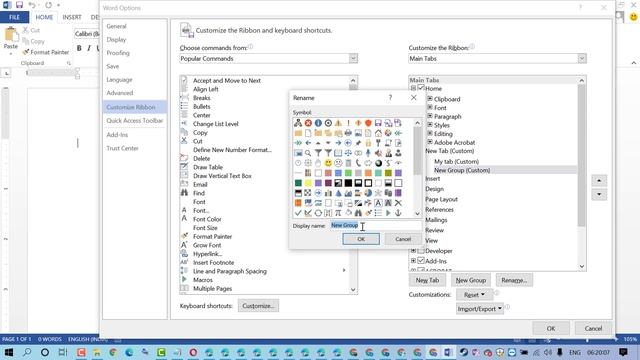Screen dimensions: 640x360
Task: Choose the pushpin symbol
Action: [x=358, y=143]
